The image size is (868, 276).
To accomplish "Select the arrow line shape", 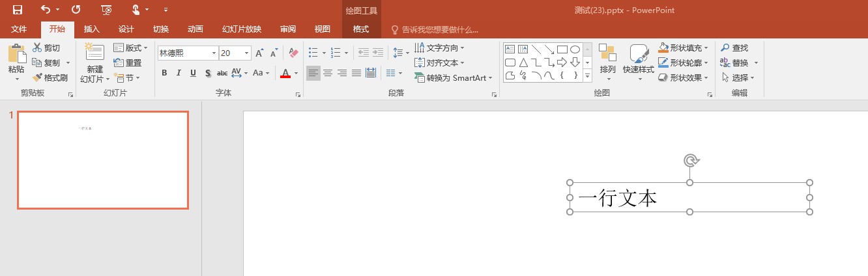I will click(549, 49).
